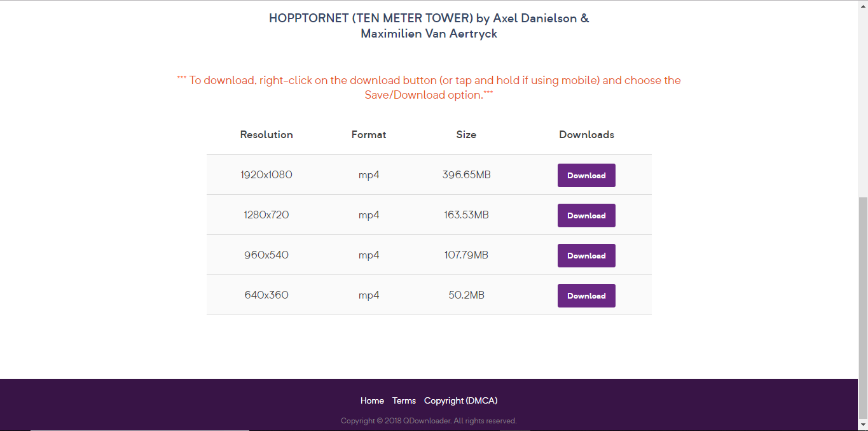868x431 pixels.
Task: Click the red download instructions notice
Action: click(429, 87)
